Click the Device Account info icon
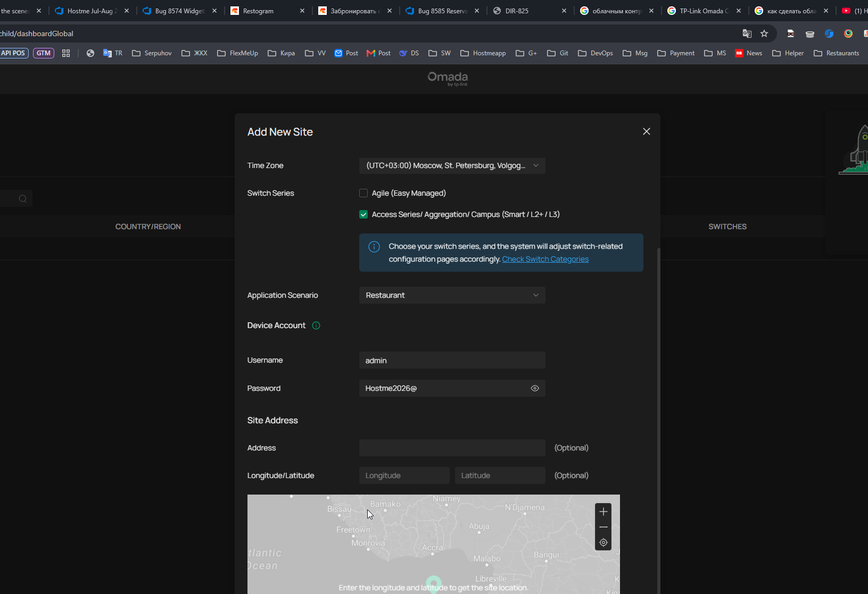 click(316, 325)
